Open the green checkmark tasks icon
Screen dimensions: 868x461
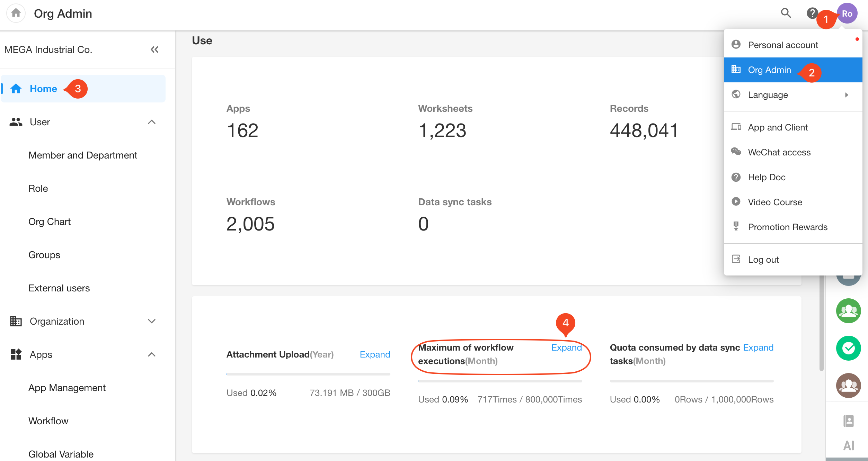coord(848,348)
